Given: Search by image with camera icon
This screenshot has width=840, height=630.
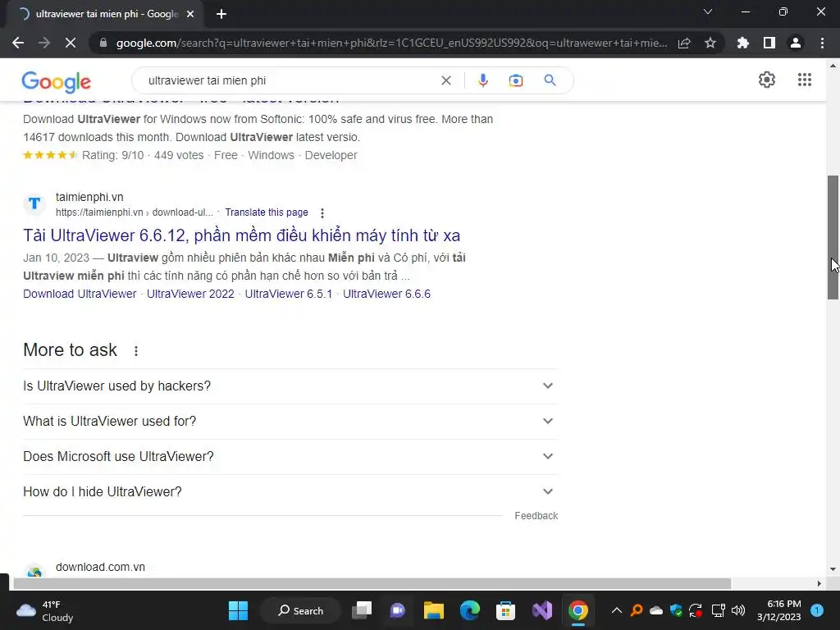Looking at the screenshot, I should tap(515, 80).
